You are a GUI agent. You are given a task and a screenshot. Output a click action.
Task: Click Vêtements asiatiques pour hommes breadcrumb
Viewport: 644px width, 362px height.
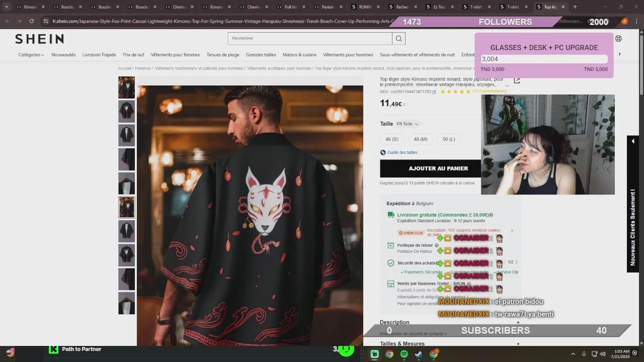[x=279, y=68]
